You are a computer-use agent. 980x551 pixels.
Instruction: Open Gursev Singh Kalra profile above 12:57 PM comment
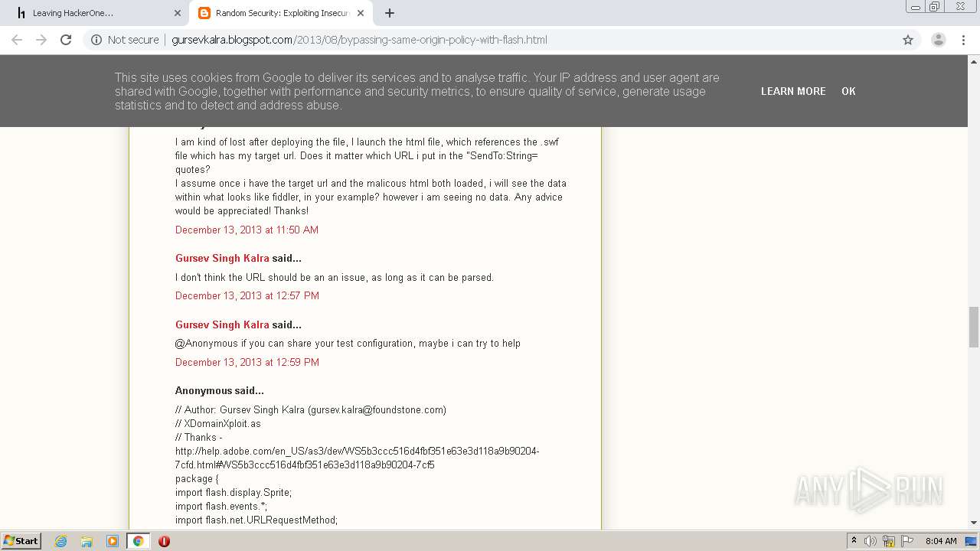click(222, 259)
